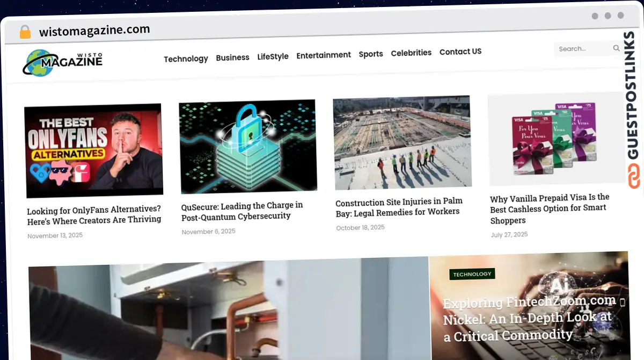Open 'Exploring FintechZoom.com Nickel' featured article
Image resolution: width=644 pixels, height=360 pixels.
point(529,319)
